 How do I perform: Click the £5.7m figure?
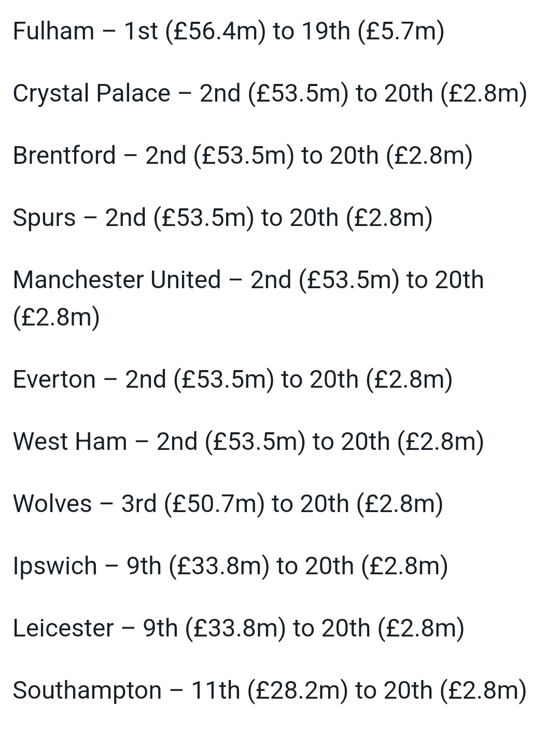401,31
